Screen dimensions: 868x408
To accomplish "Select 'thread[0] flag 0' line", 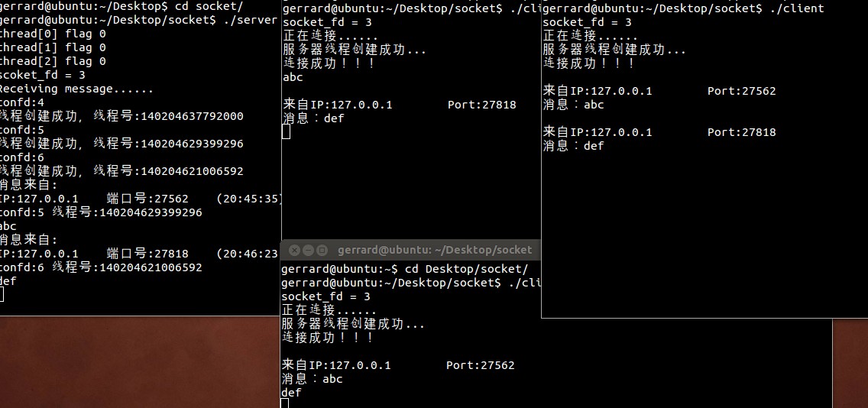I will (53, 34).
